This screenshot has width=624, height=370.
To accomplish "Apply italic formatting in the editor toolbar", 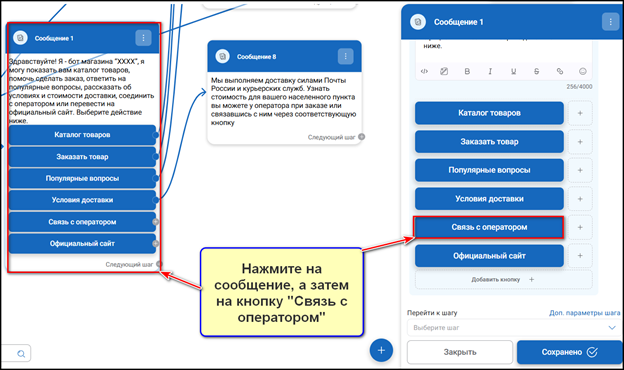I will click(490, 71).
